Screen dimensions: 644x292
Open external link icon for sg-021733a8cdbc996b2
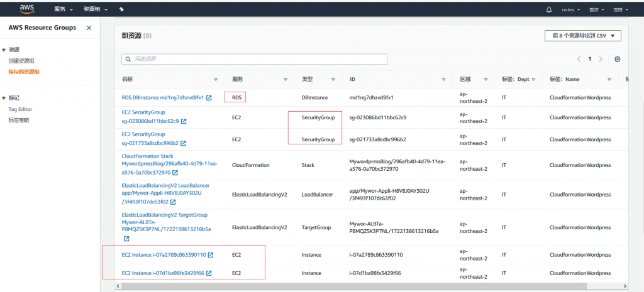[183, 144]
